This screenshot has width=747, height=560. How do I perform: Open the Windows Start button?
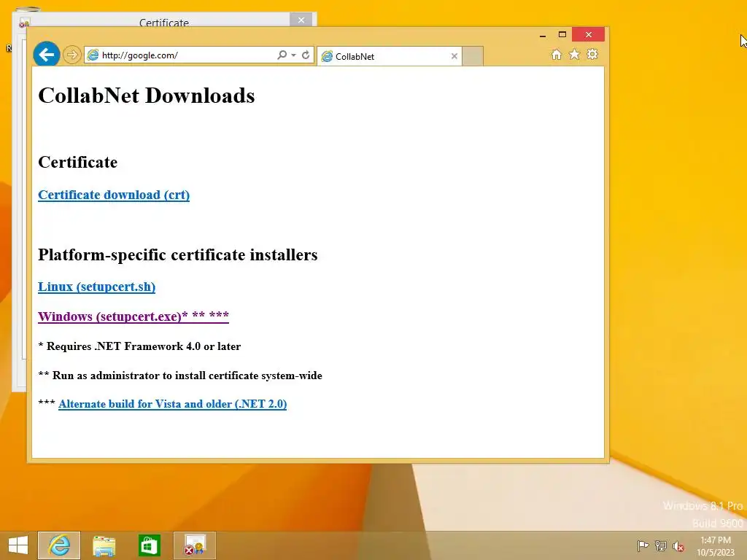tap(18, 545)
